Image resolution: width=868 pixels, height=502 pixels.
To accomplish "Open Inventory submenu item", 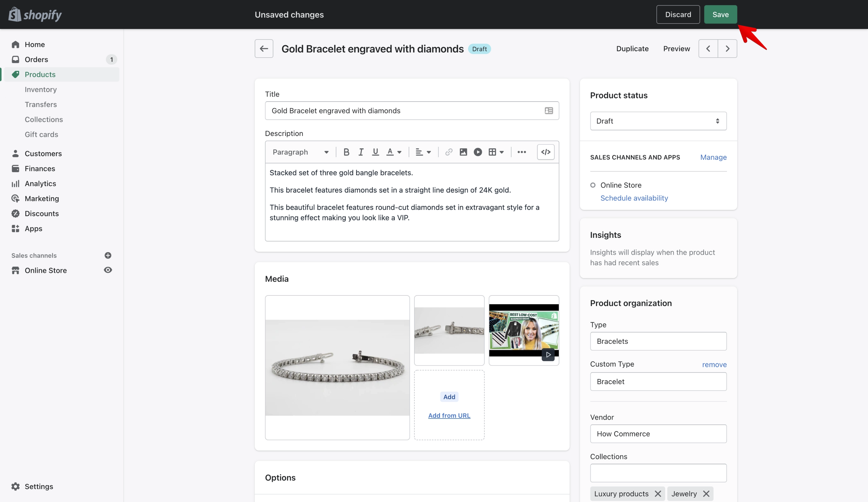I will tap(41, 89).
